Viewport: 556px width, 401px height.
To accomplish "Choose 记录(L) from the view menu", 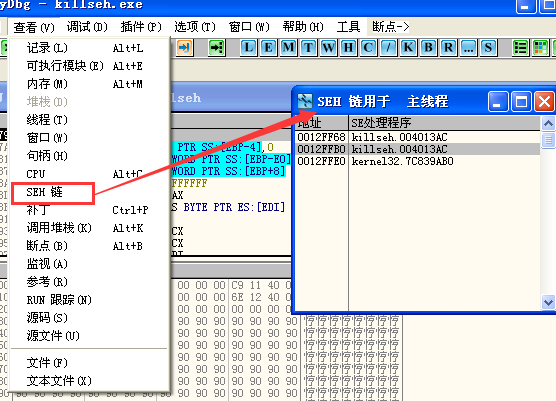I will coord(89,48).
